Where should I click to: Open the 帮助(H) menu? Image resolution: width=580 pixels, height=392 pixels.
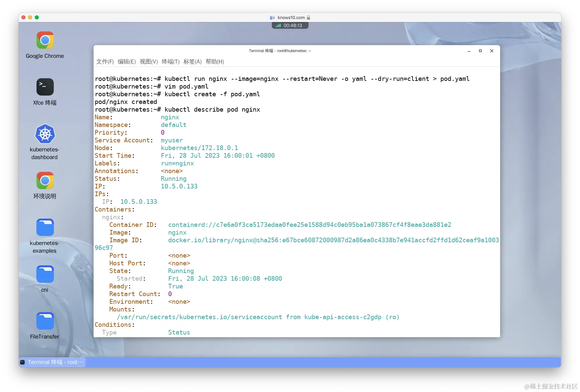coord(215,61)
